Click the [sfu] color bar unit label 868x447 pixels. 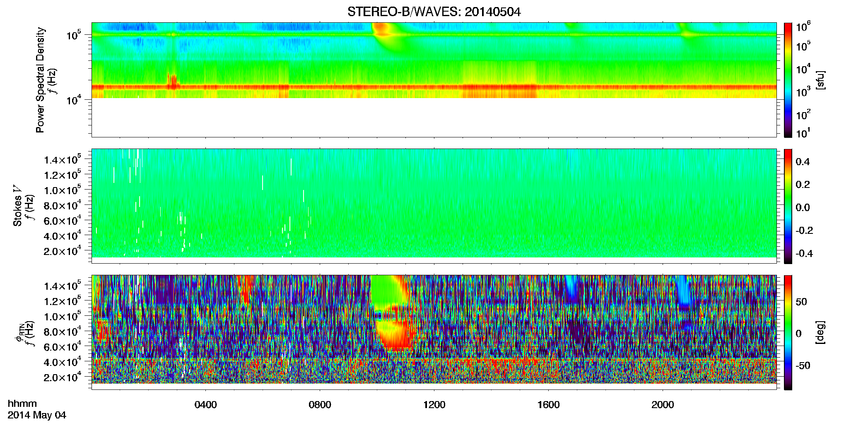click(x=820, y=80)
